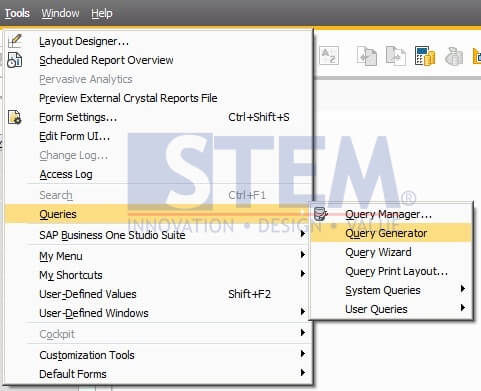Click the Customization Tools label

(87, 355)
